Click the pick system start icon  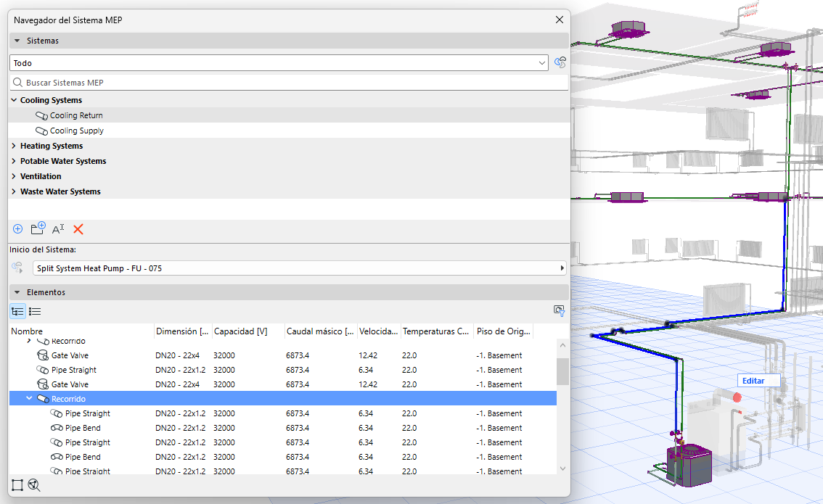pos(17,268)
